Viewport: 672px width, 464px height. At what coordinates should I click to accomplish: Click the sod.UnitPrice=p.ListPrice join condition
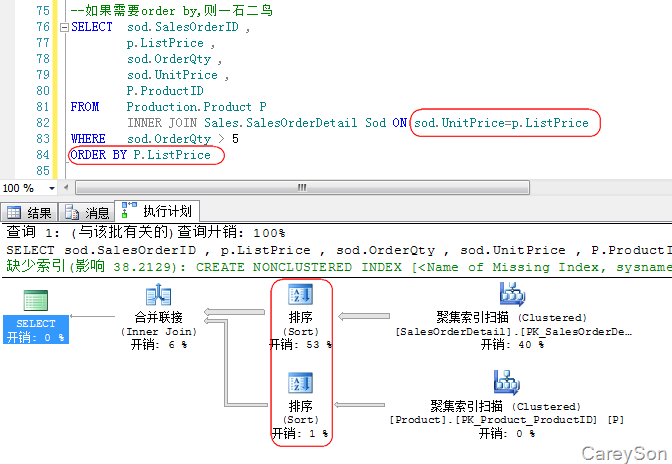coord(502,122)
